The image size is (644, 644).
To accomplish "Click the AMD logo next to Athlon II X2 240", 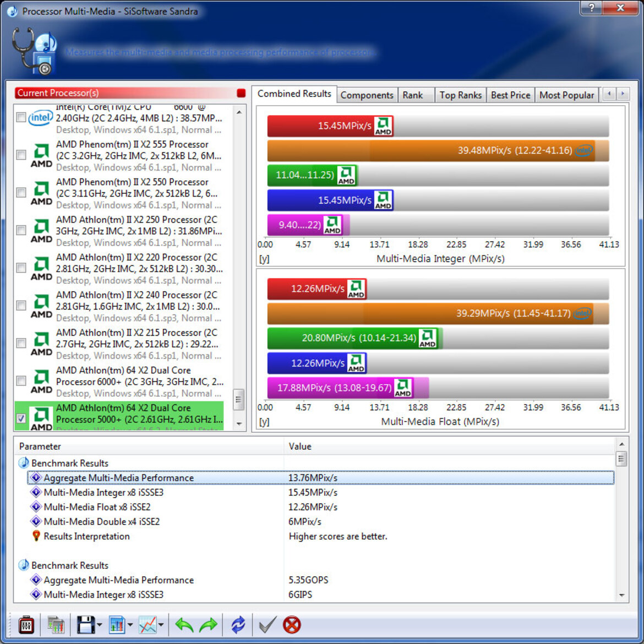I will 41,305.
